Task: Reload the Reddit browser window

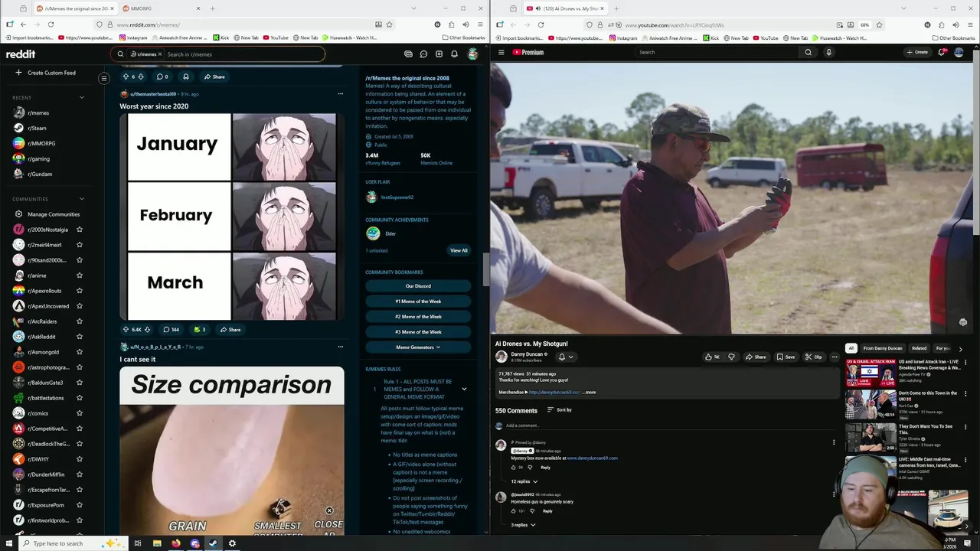Action: point(51,24)
